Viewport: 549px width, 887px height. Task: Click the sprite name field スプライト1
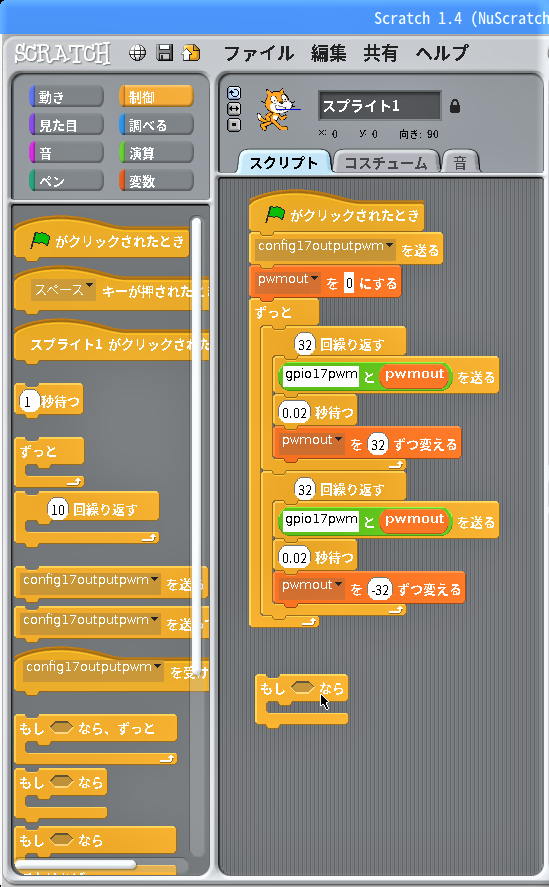point(379,106)
